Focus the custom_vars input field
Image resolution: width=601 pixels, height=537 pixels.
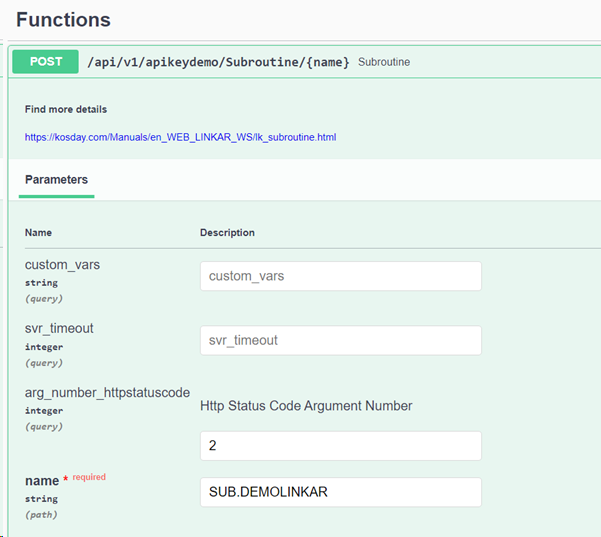pos(340,276)
